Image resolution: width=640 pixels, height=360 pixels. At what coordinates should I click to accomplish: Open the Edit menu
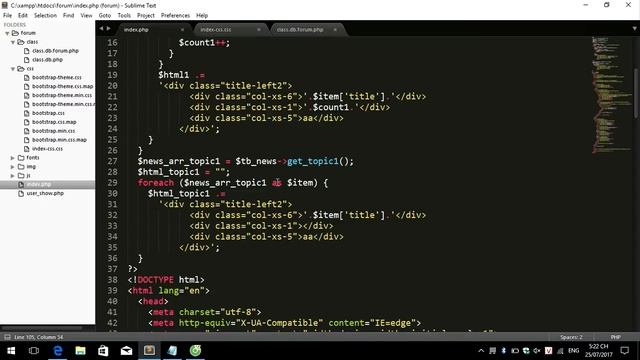click(x=23, y=16)
